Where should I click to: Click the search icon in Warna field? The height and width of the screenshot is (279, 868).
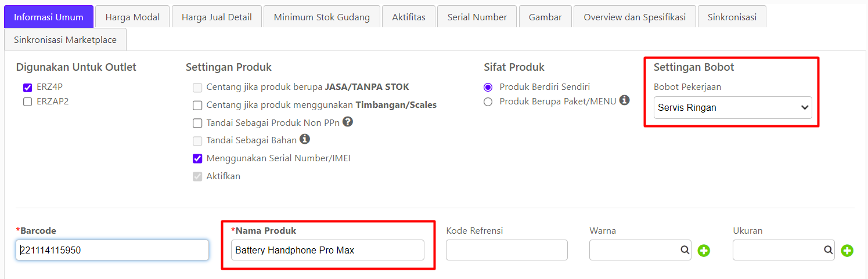[x=685, y=250]
